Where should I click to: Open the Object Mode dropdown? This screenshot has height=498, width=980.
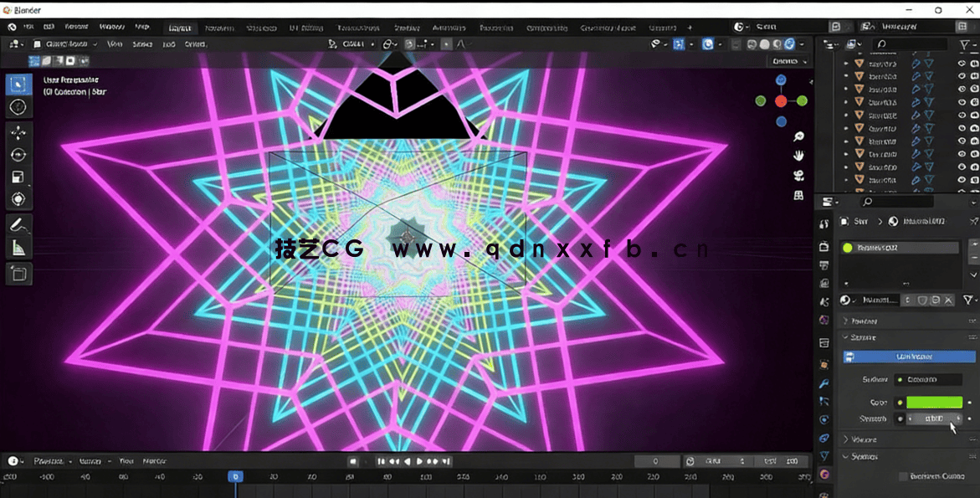pyautogui.click(x=64, y=44)
